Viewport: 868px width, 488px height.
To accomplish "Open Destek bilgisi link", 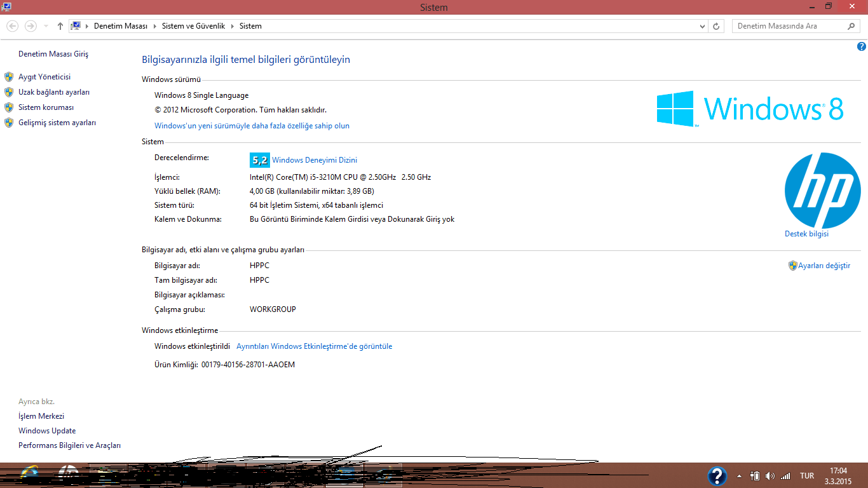I will [x=806, y=234].
